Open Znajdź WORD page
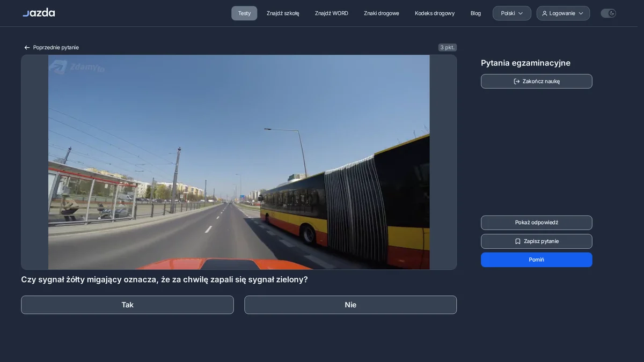The width and height of the screenshot is (644, 362). coord(332,13)
